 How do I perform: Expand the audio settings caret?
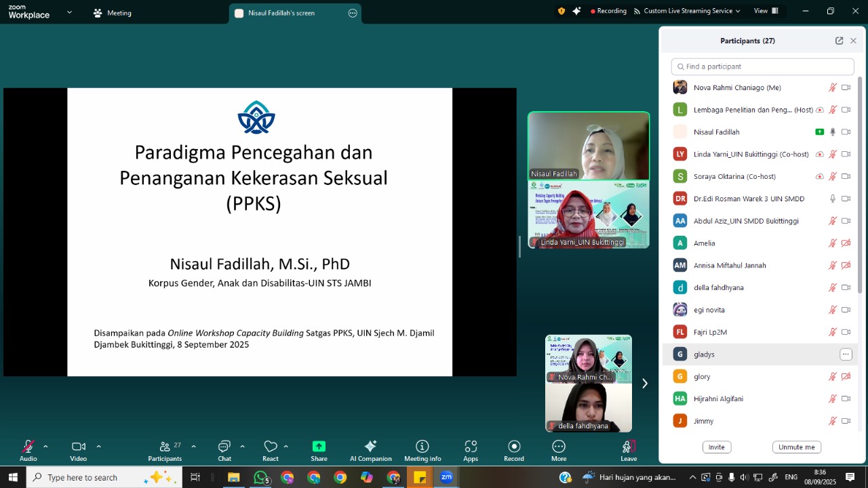45,447
